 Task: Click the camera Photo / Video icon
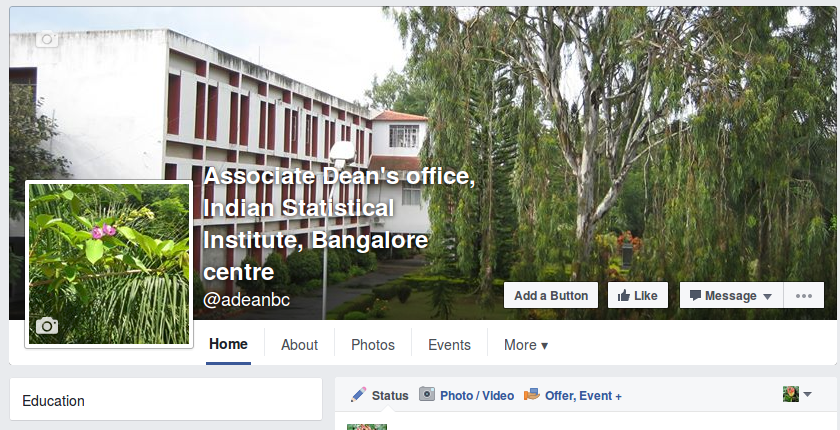pyautogui.click(x=427, y=394)
